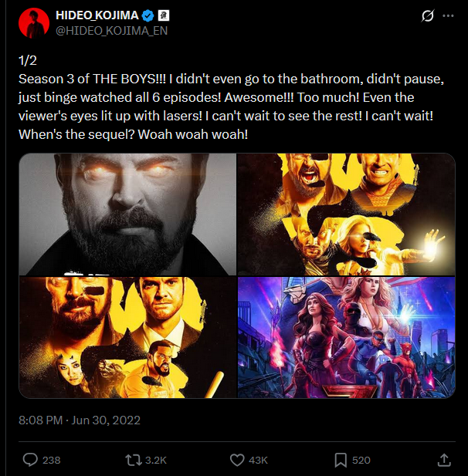
Task: Click the 43K likes count
Action: coord(259,460)
